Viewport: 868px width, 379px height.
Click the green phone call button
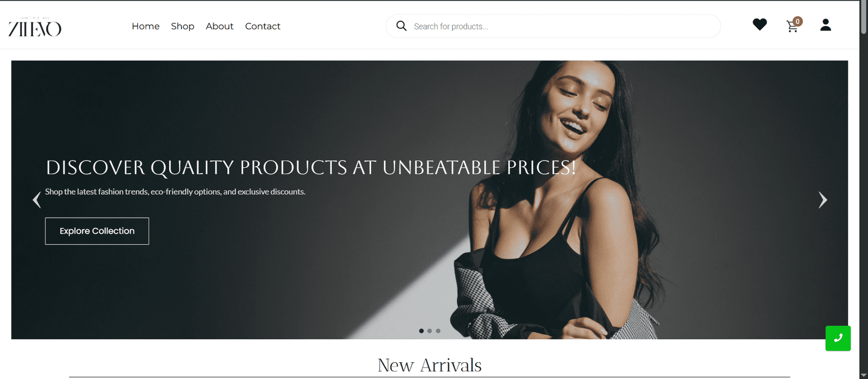pyautogui.click(x=838, y=338)
